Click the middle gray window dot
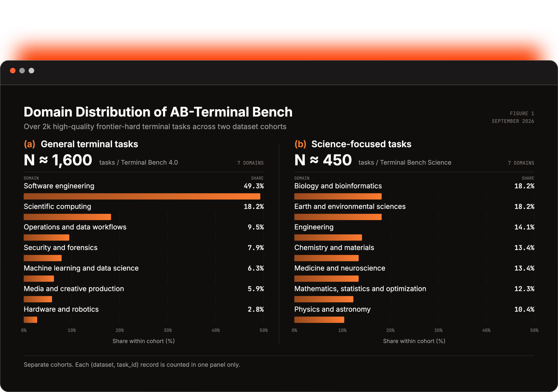The width and height of the screenshot is (558, 392). [x=22, y=71]
